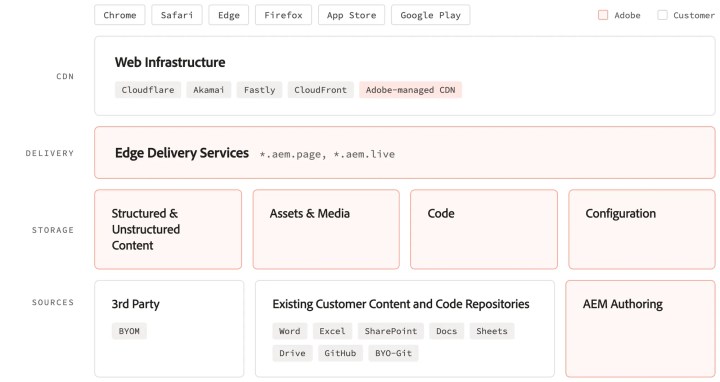Click the Edge Delivery Services heading

182,153
